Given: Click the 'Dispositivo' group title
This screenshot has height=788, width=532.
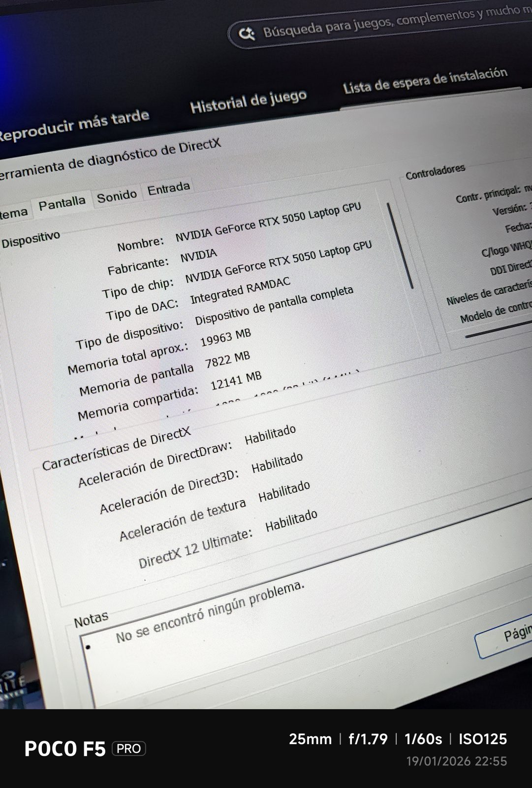Looking at the screenshot, I should [31, 239].
